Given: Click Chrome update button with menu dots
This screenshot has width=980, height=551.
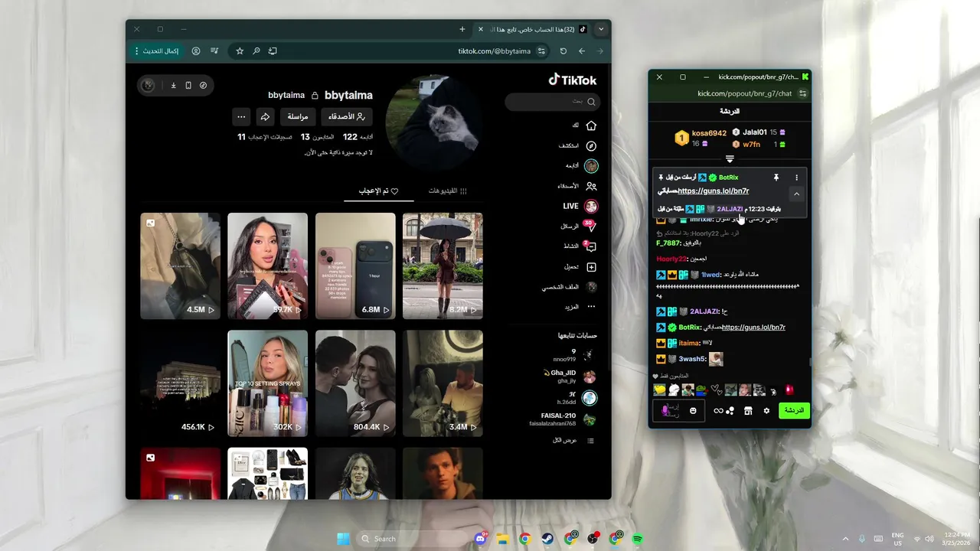Looking at the screenshot, I should click(x=157, y=51).
